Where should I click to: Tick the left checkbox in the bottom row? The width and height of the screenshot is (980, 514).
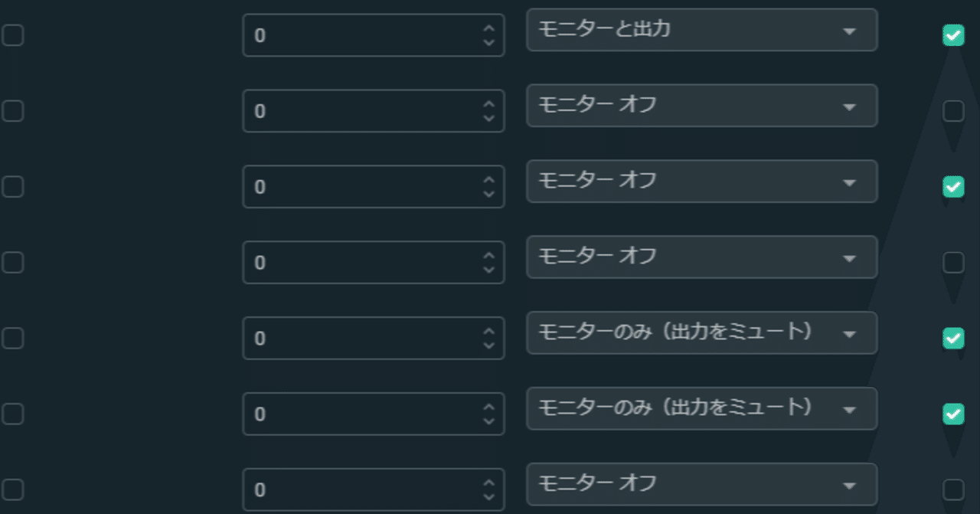(x=12, y=489)
